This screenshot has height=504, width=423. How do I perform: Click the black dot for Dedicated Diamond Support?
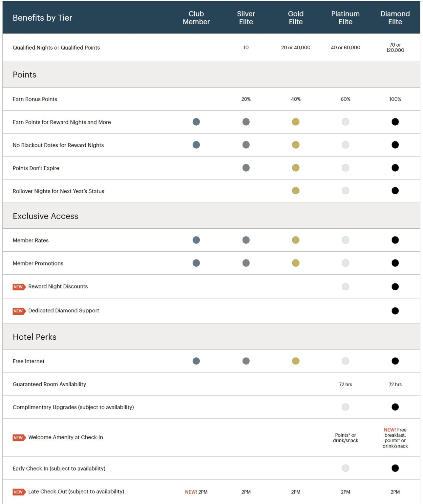[x=395, y=310]
